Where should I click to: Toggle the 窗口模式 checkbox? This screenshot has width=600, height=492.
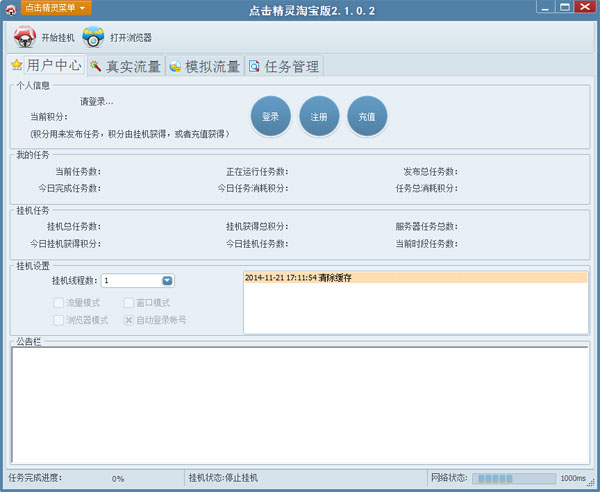128,302
